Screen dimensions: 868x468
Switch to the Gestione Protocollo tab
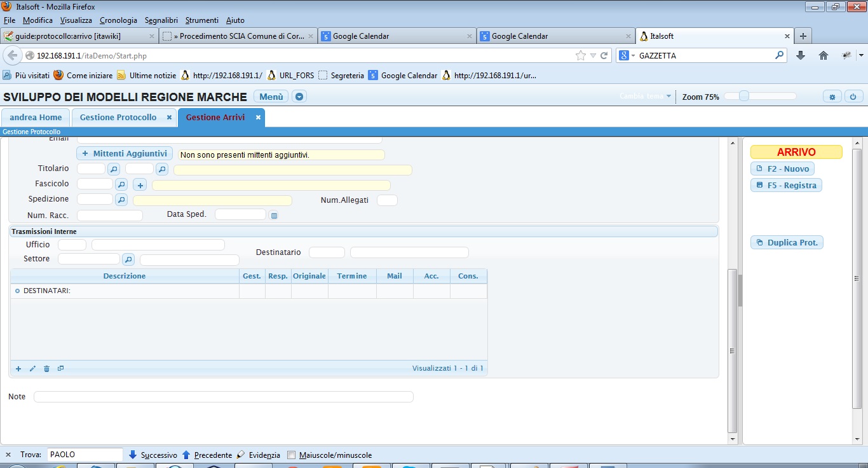(x=118, y=118)
